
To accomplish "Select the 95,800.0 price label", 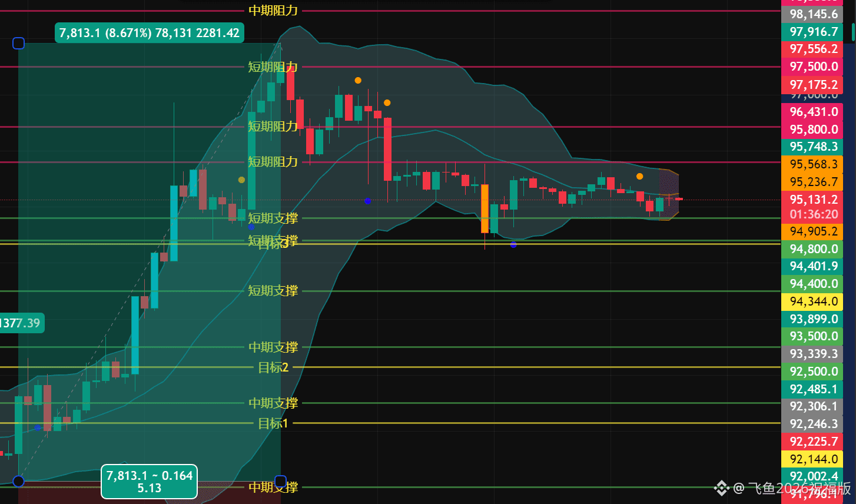I will tap(812, 130).
